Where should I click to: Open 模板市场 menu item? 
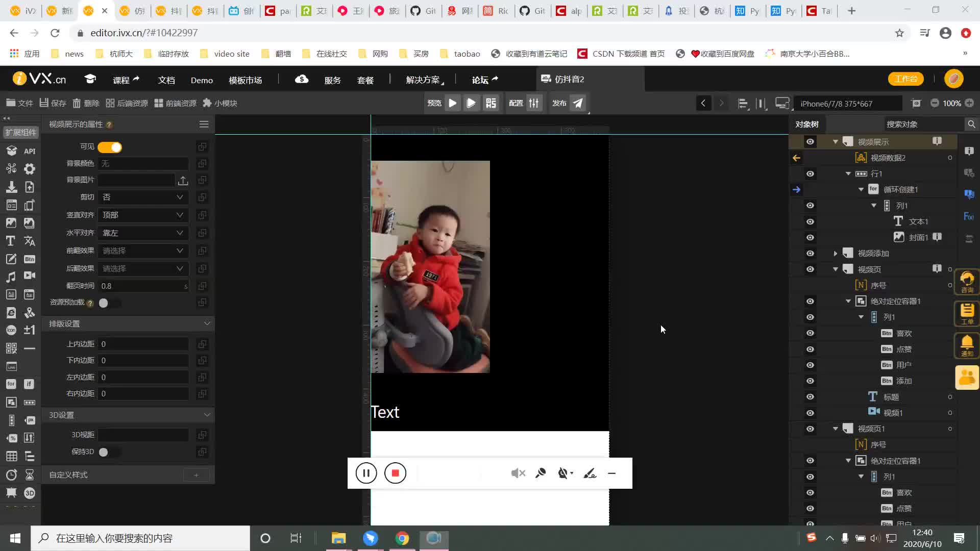pos(247,80)
